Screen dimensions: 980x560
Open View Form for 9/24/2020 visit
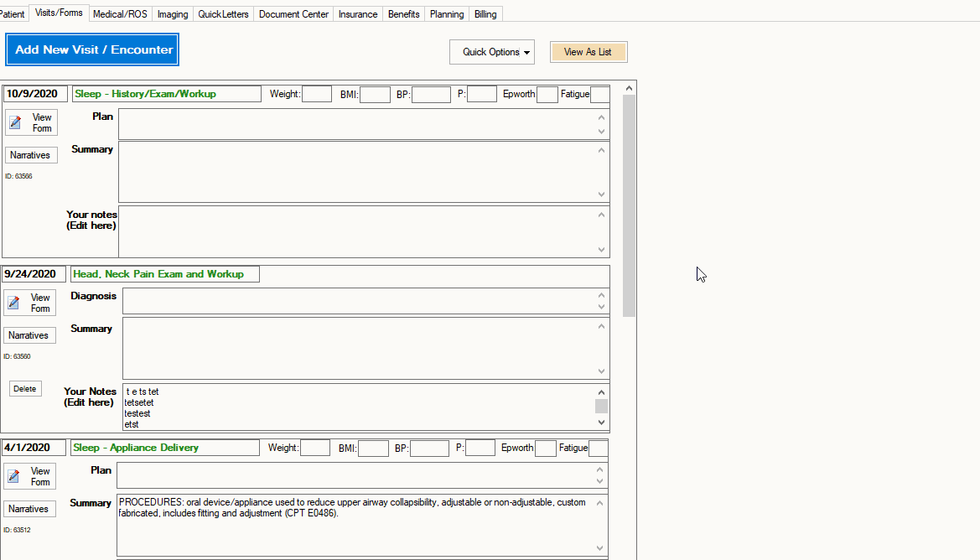coord(30,303)
